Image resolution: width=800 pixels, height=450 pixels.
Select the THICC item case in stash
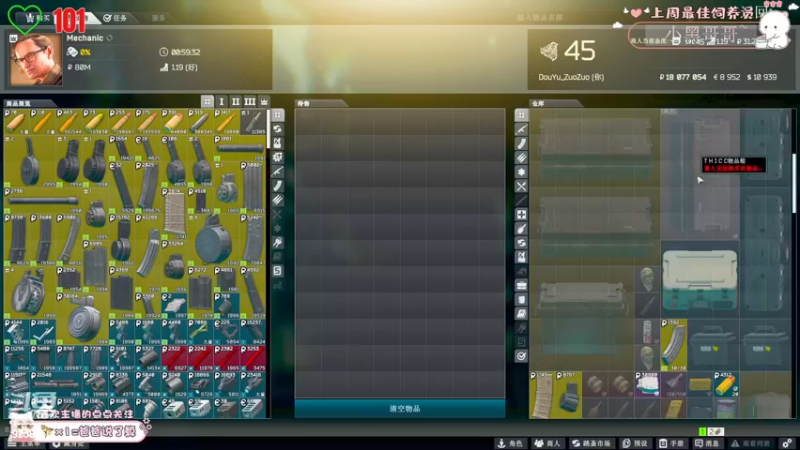coord(699,173)
